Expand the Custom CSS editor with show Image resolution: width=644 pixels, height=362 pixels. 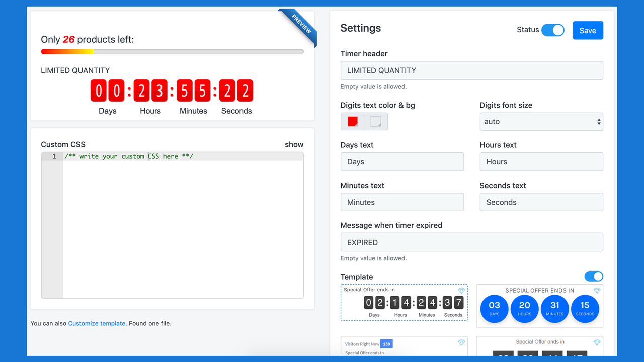(294, 144)
